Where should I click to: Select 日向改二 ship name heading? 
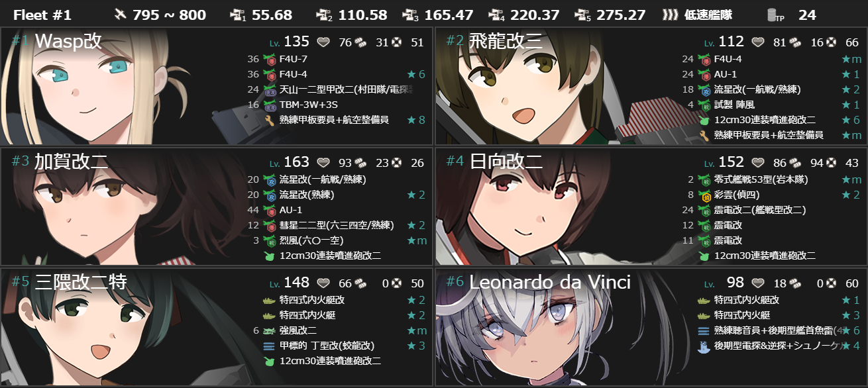506,162
